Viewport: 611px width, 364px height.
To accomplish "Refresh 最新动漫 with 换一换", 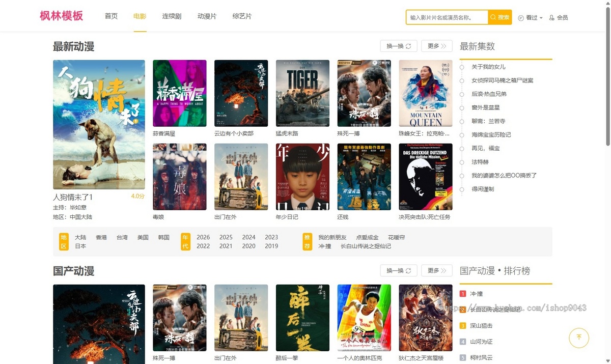I will (x=399, y=46).
